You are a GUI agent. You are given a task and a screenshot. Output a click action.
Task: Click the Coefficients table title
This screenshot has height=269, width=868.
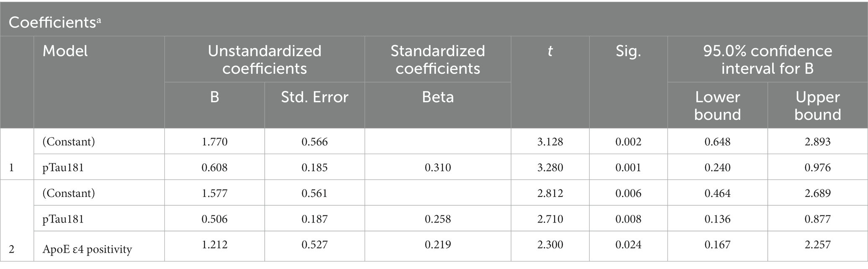[55, 22]
